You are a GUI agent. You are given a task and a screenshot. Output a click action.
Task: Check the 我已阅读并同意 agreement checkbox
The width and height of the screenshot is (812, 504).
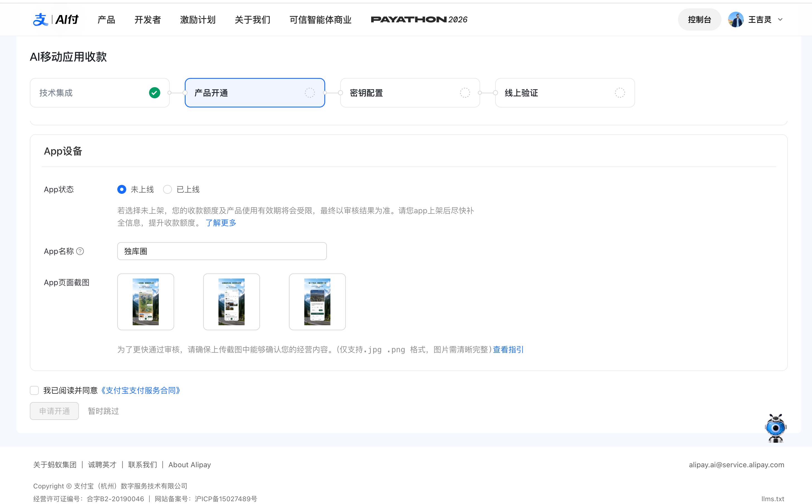click(34, 390)
